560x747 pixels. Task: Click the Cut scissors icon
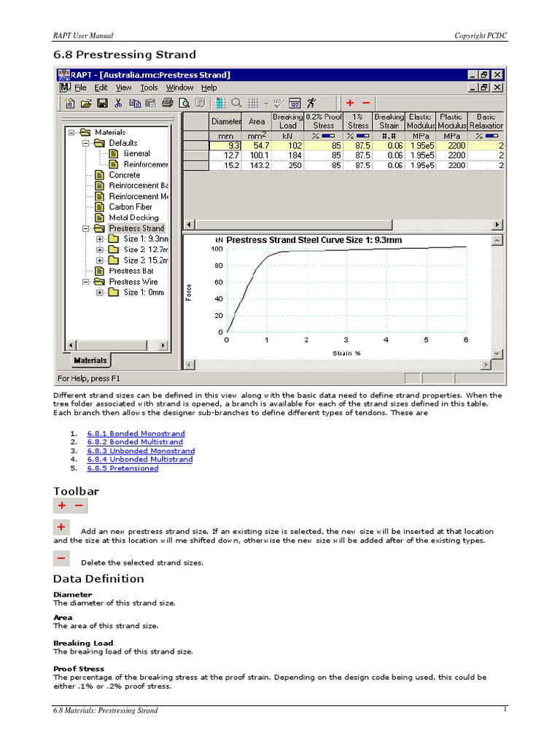tap(118, 103)
